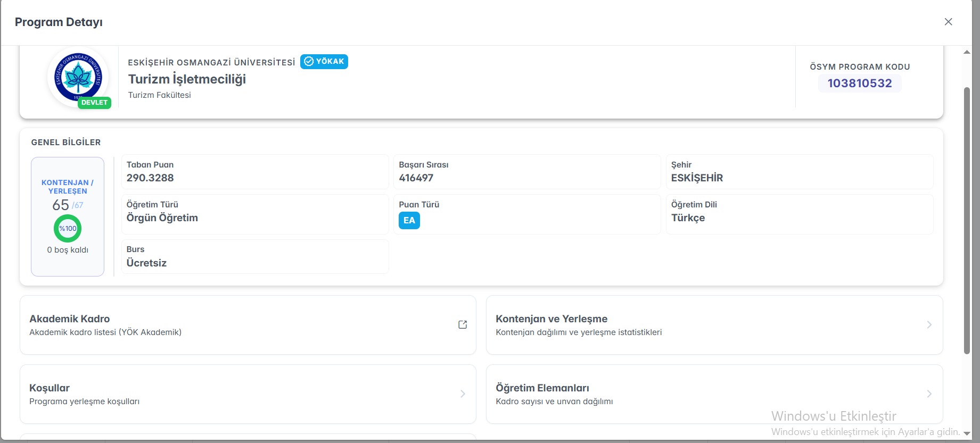The width and height of the screenshot is (980, 443).
Task: Close the Program Detayı dialog
Action: (948, 22)
